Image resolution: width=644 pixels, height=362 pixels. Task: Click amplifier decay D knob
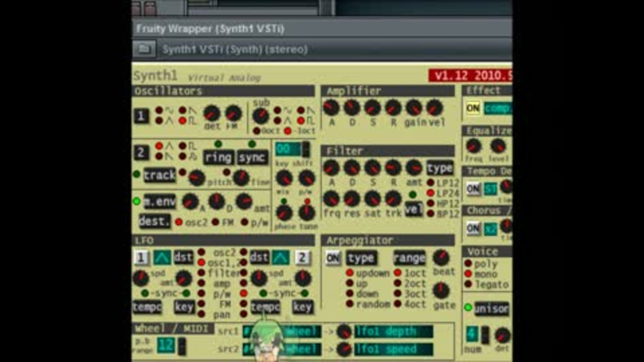(x=352, y=108)
